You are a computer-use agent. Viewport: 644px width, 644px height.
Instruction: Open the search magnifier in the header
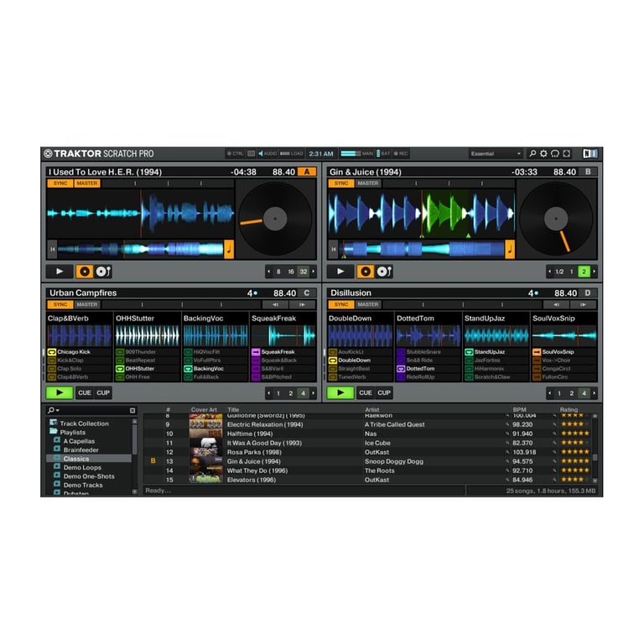point(532,153)
